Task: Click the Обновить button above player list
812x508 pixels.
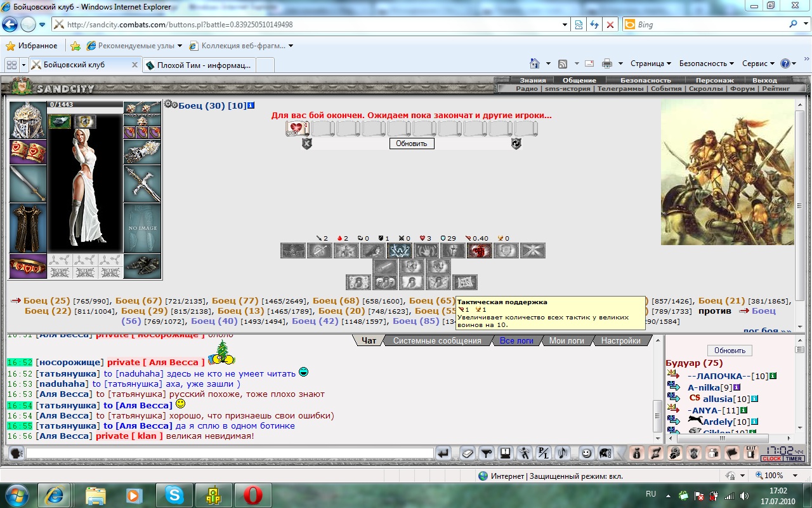Action: tap(730, 351)
